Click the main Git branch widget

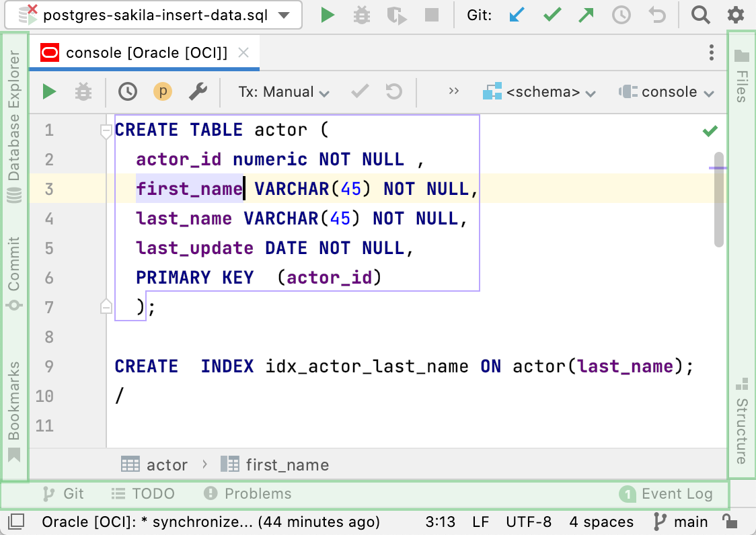click(x=681, y=522)
